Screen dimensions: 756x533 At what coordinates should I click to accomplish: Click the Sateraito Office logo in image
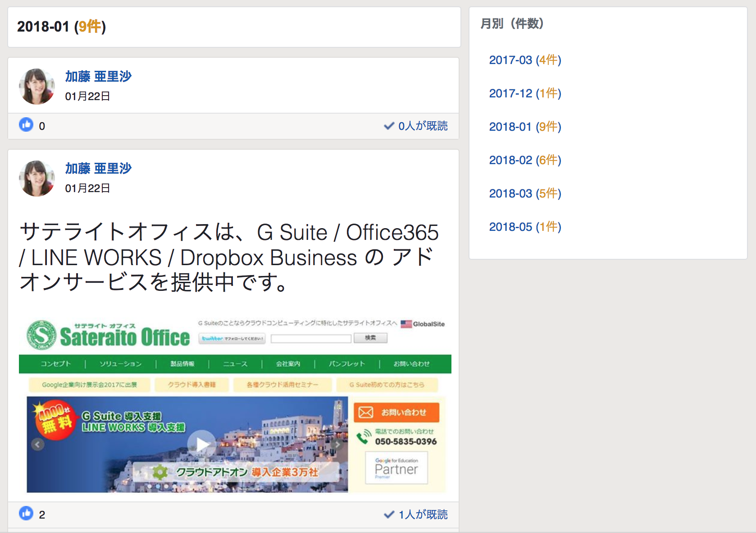pos(108,335)
